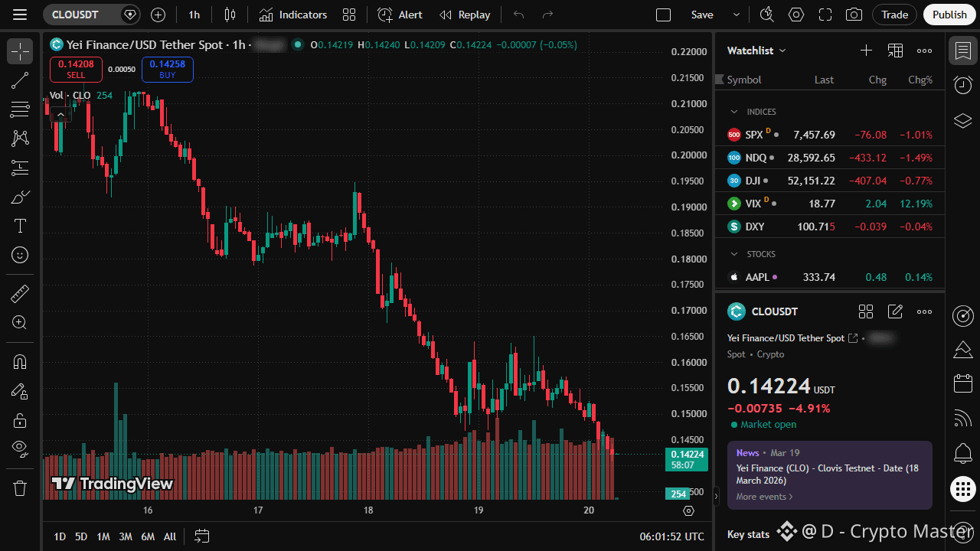Open watchlist advanced view icon
Image resolution: width=980 pixels, height=551 pixels.
pos(895,51)
